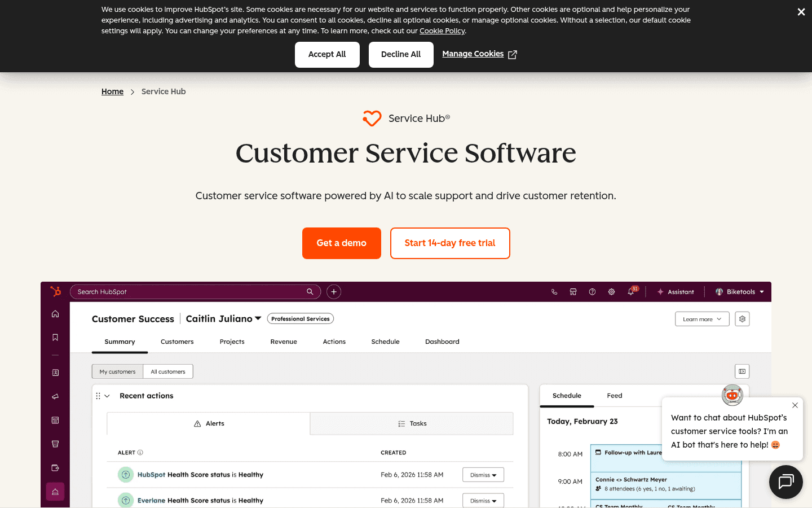Open the notifications bell showing 31

pos(632,291)
